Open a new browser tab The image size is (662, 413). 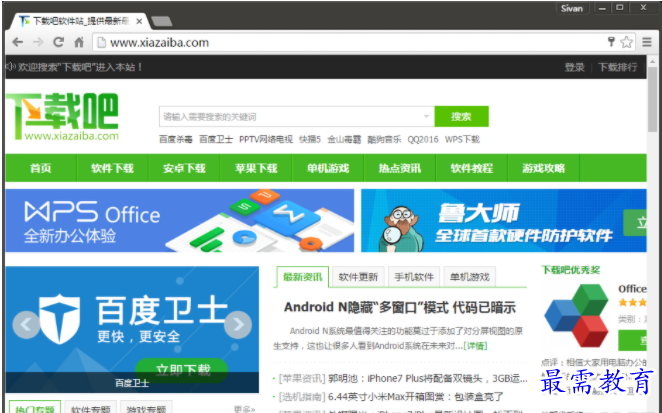(x=161, y=21)
